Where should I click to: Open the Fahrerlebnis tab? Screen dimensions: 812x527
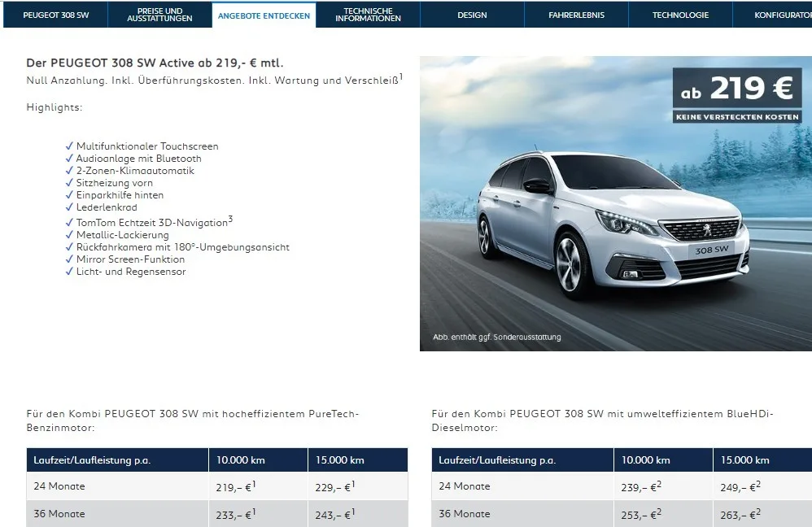click(576, 15)
